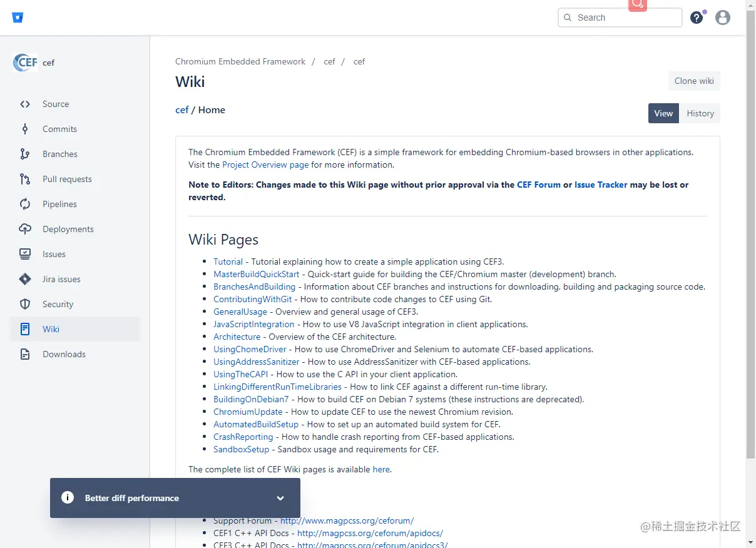The image size is (756, 548).
Task: Open the GeneralUsage wiki page
Action: point(240,312)
